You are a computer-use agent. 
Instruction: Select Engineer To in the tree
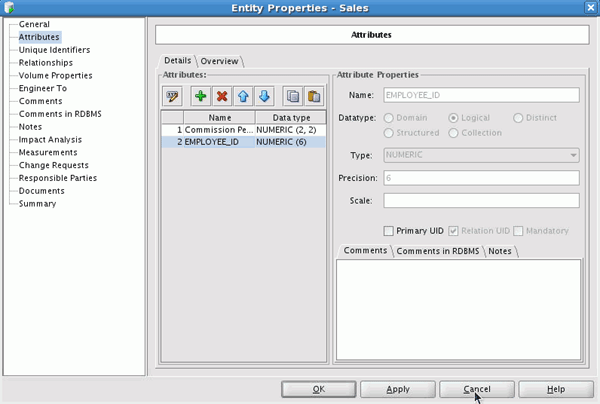pos(42,88)
